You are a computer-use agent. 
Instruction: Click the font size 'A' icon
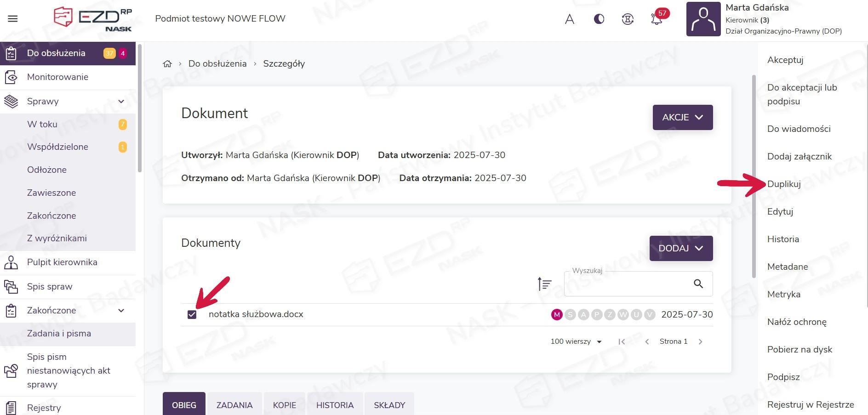(569, 19)
